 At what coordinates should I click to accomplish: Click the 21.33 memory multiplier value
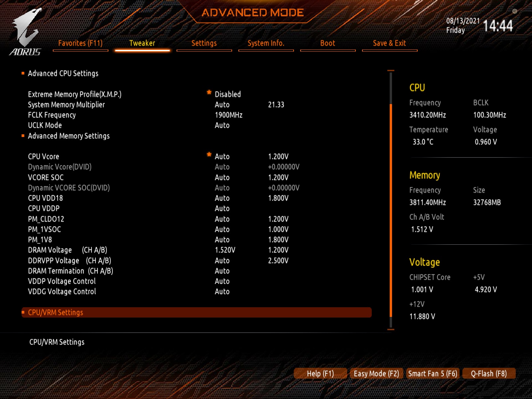point(276,104)
